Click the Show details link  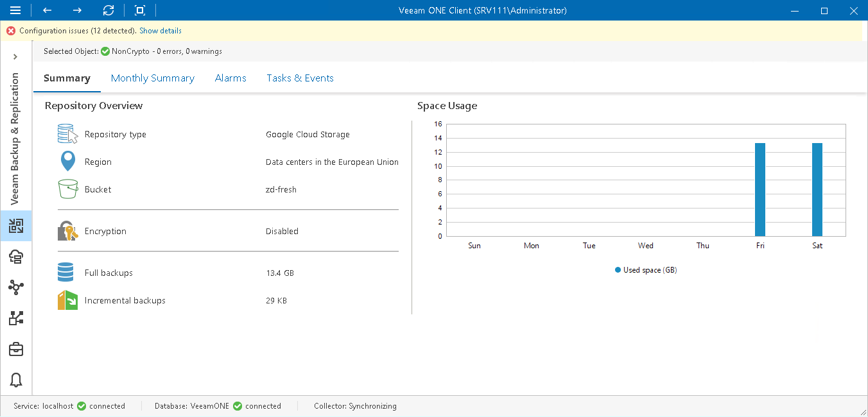pos(160,30)
